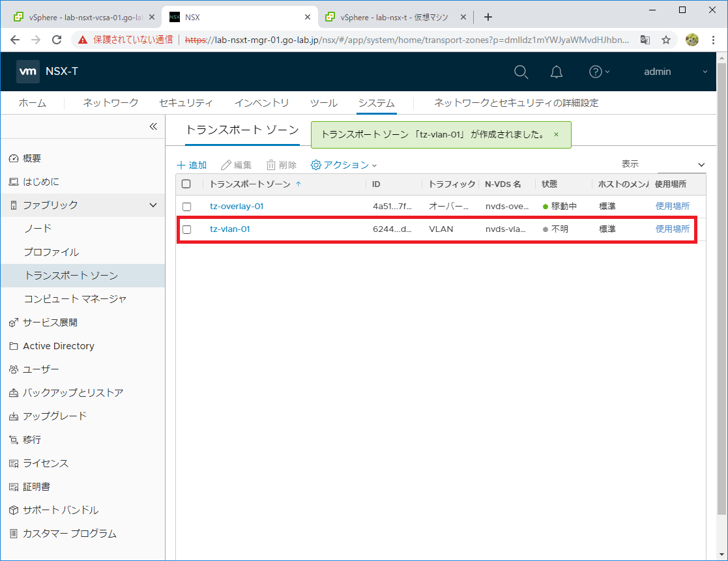Image resolution: width=728 pixels, height=561 pixels.
Task: Click the サポート バンドル cube icon
Action: (14, 510)
